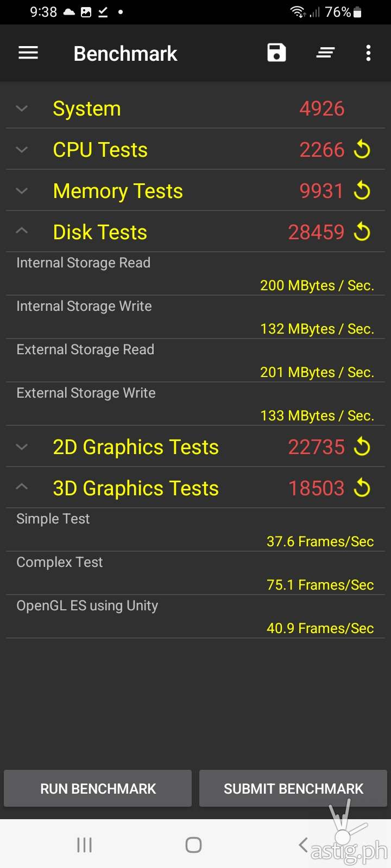Image resolution: width=391 pixels, height=868 pixels.
Task: Open the sort/filter lines icon
Action: [325, 53]
